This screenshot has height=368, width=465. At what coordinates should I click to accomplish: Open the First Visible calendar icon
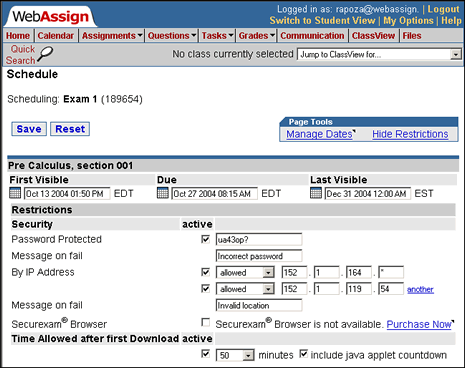15,193
